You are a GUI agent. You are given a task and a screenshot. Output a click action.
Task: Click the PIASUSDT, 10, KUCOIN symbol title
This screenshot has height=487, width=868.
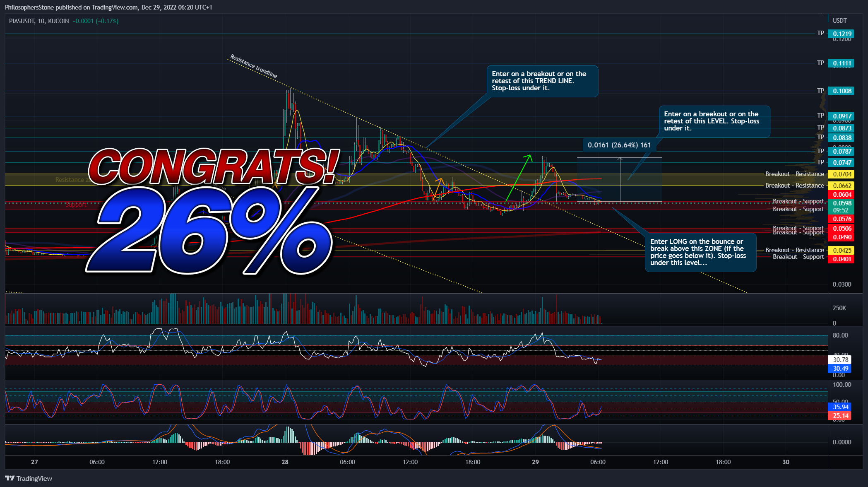39,21
